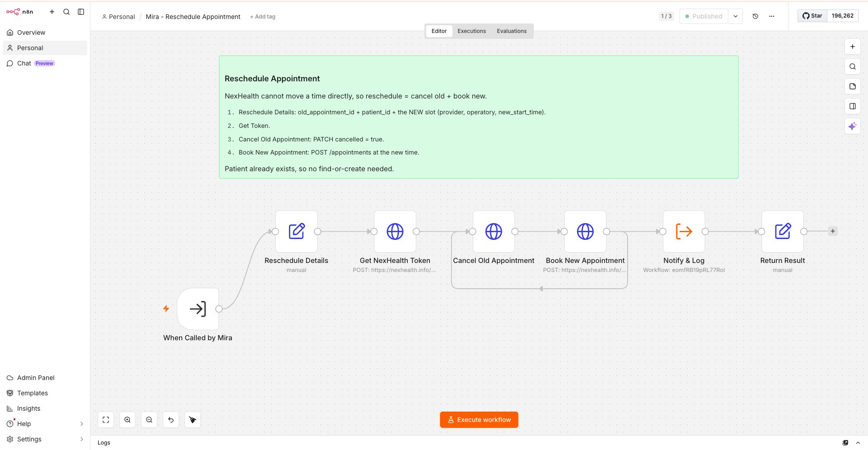
Task: Open the Overview page
Action: [45, 33]
